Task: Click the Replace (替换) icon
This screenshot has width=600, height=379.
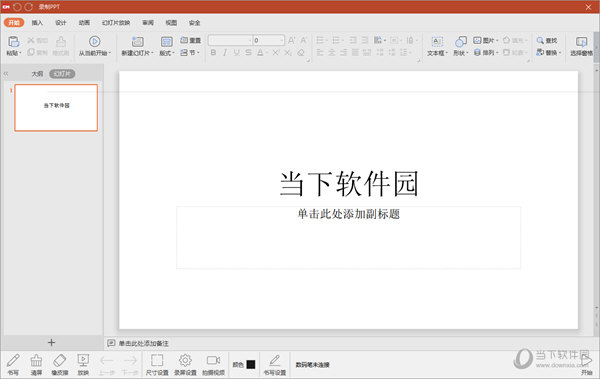Action: pos(540,52)
